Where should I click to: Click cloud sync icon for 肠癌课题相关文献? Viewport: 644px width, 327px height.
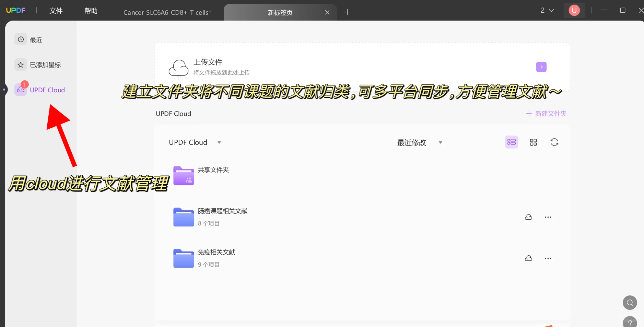(528, 217)
